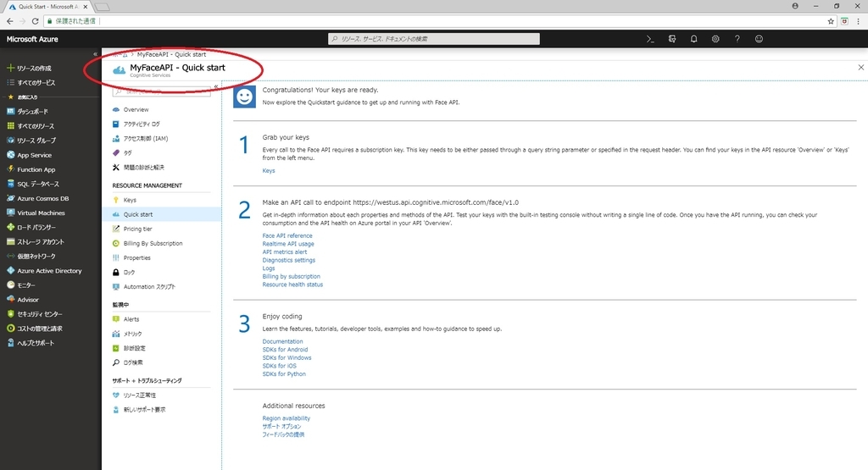Click the resource menu search field
This screenshot has width=868, height=470.
pos(161,91)
